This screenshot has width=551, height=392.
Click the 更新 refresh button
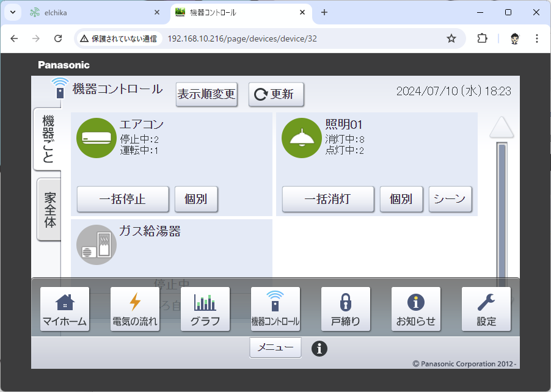[276, 95]
